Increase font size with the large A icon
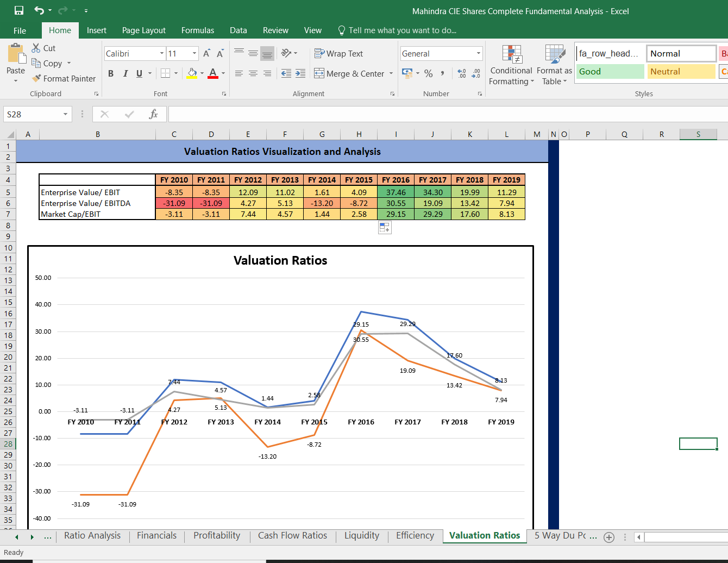Image resolution: width=728 pixels, height=563 pixels. (206, 53)
